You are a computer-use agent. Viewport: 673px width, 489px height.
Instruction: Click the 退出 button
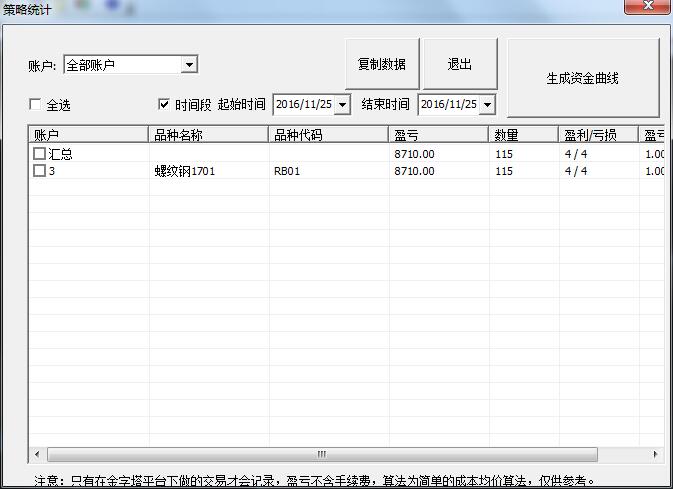460,64
